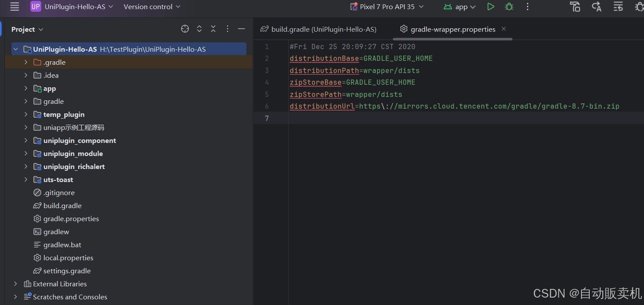Expand the uniplugin_component module
The height and width of the screenshot is (305, 644).
[x=26, y=140]
